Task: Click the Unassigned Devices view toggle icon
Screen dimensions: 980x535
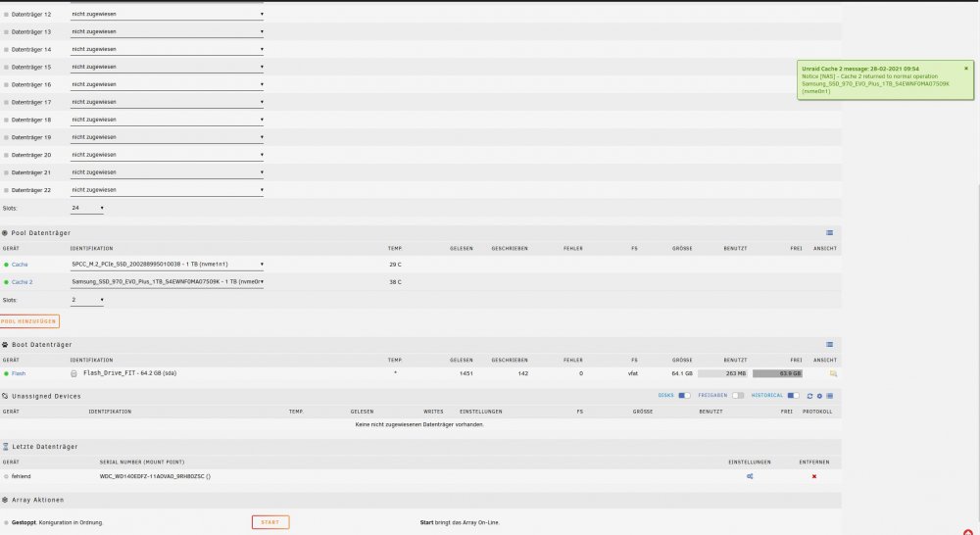Action: (x=829, y=396)
